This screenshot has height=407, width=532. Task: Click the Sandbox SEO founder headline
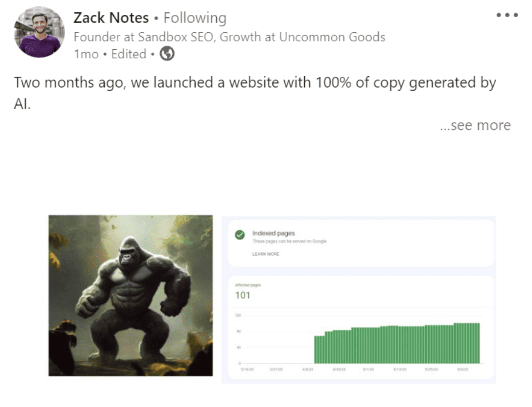click(x=229, y=37)
